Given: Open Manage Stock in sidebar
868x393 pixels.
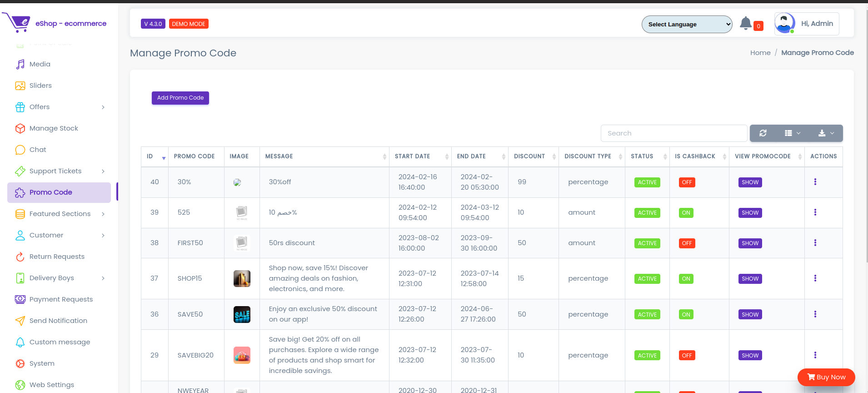Looking at the screenshot, I should coord(54,128).
